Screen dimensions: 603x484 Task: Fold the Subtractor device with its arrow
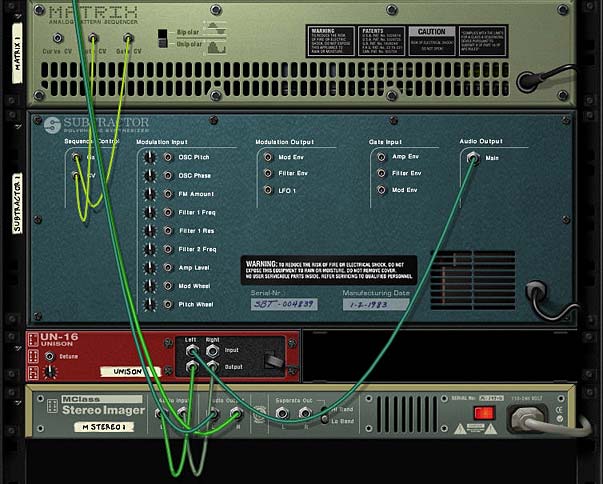pyautogui.click(x=18, y=126)
